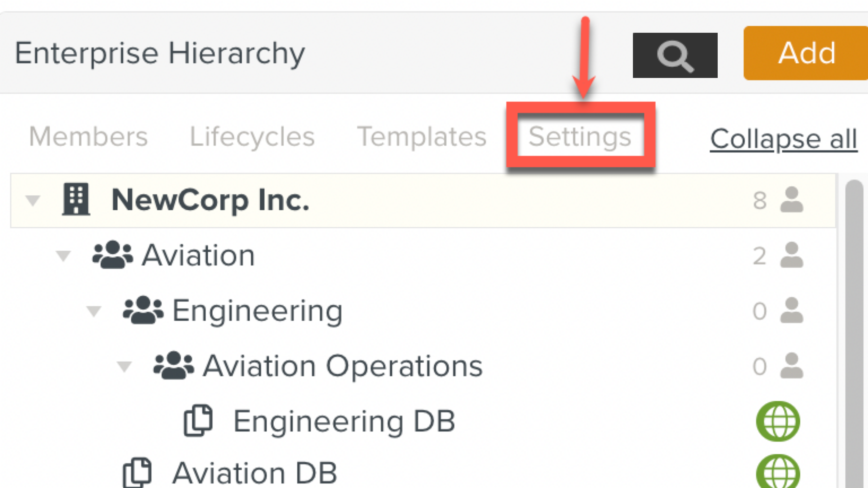Collapse the Aviation Operations node arrow
868x488 pixels.
[x=124, y=366]
